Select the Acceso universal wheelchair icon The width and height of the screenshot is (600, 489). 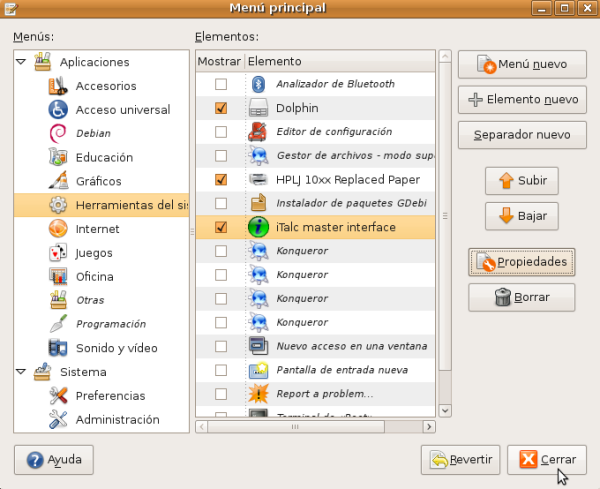[x=58, y=110]
